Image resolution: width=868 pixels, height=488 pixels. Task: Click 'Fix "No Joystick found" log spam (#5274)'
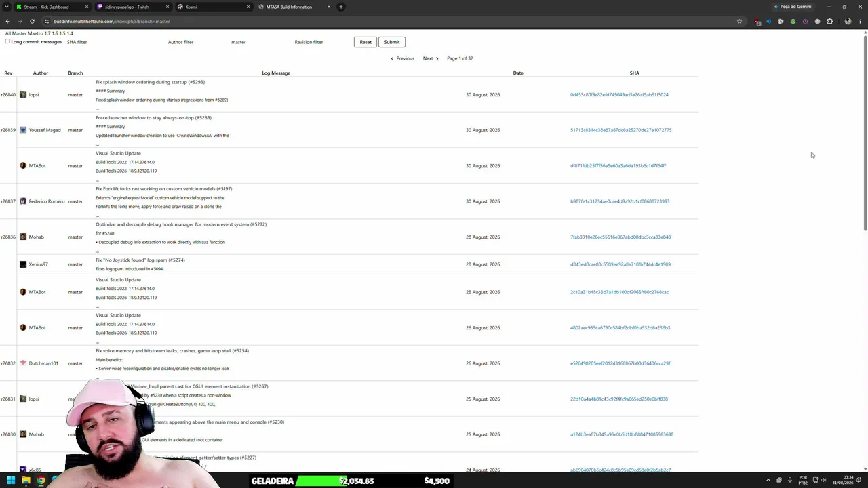point(140,260)
